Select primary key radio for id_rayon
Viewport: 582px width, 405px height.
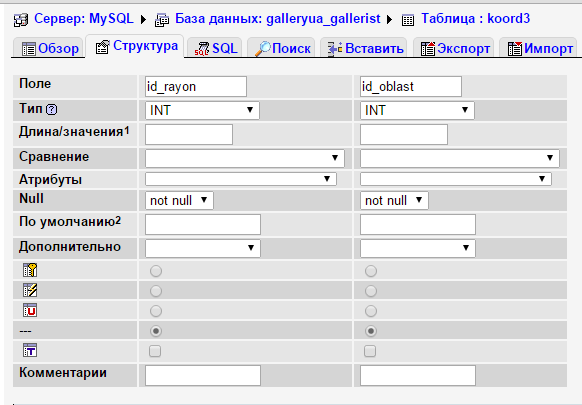[x=156, y=271]
